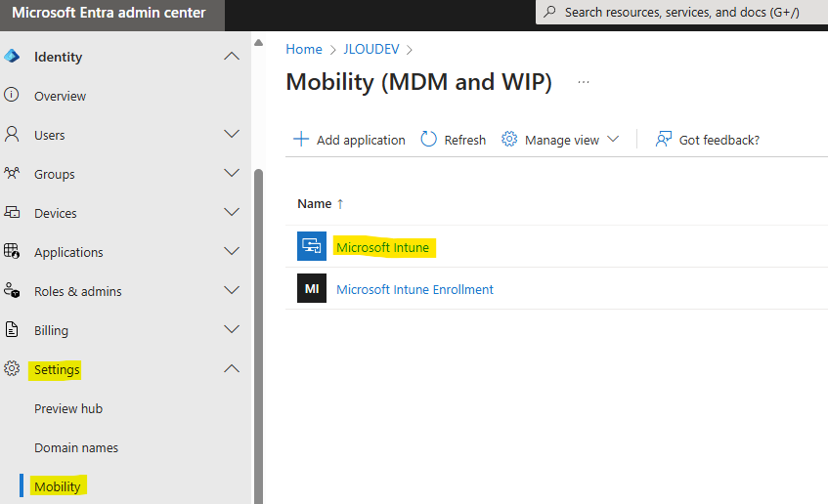Click the Roles & admins label
This screenshot has height=504, width=828.
[x=77, y=291]
